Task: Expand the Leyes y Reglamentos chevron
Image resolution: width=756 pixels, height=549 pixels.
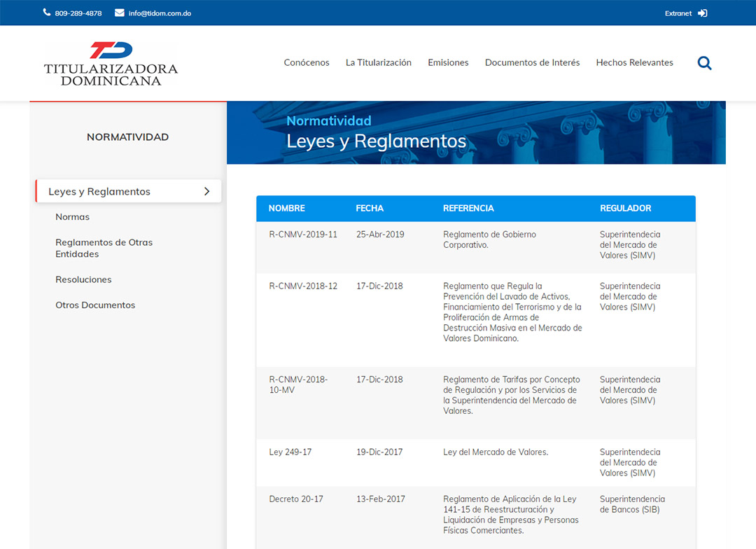Action: [x=206, y=191]
